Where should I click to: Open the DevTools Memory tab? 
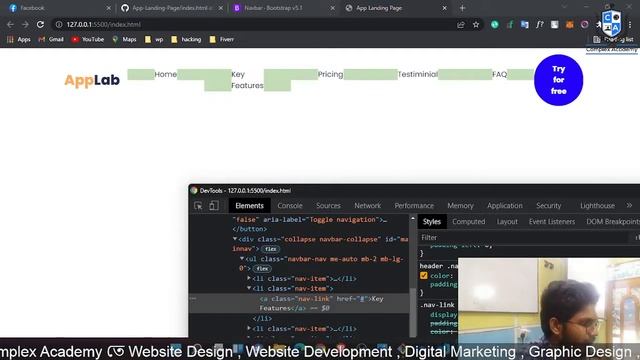460,206
